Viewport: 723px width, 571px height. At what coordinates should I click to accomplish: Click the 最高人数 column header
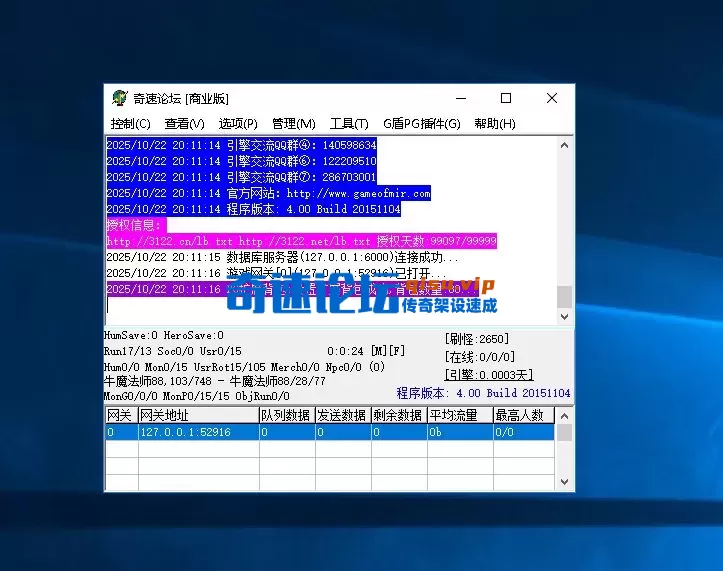coord(520,415)
